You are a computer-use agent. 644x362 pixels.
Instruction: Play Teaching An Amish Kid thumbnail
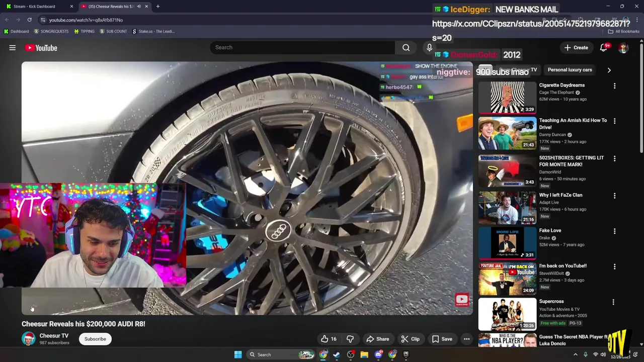(507, 133)
